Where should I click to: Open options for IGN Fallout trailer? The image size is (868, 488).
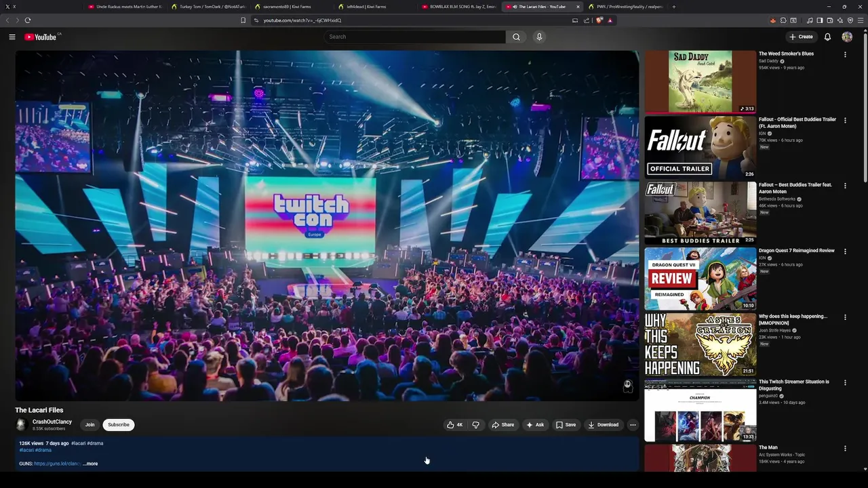[845, 120]
